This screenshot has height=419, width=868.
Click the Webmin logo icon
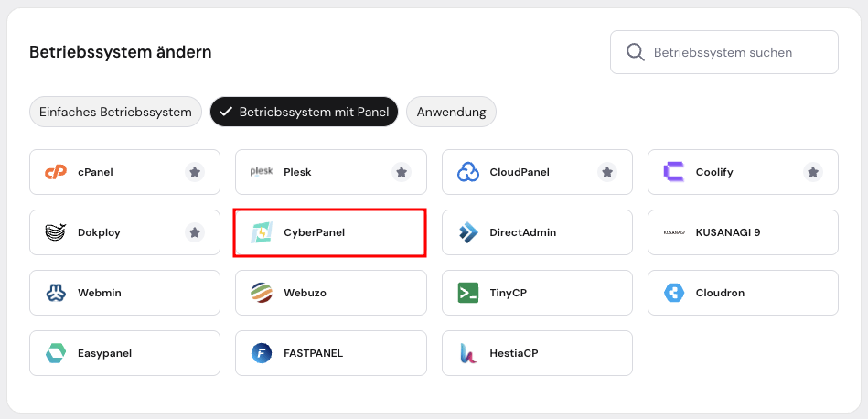56,293
